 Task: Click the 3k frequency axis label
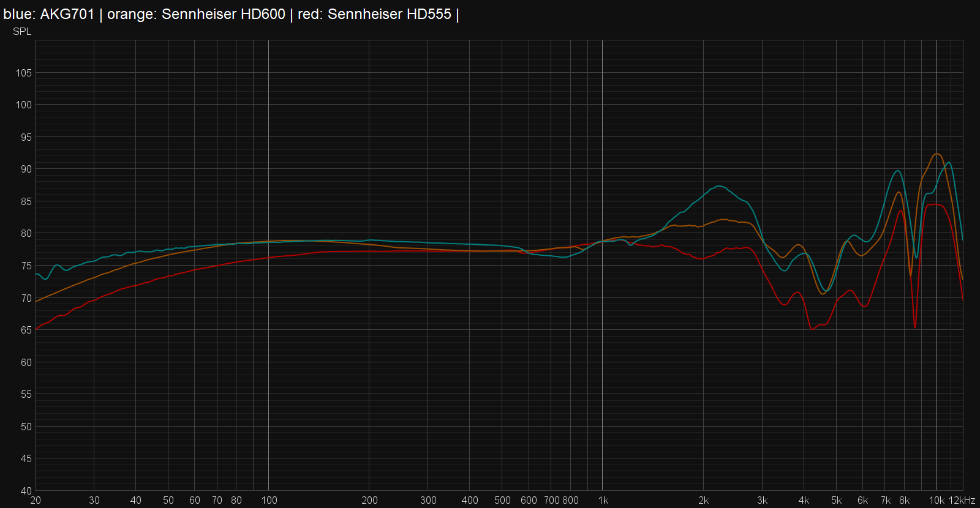(x=763, y=500)
